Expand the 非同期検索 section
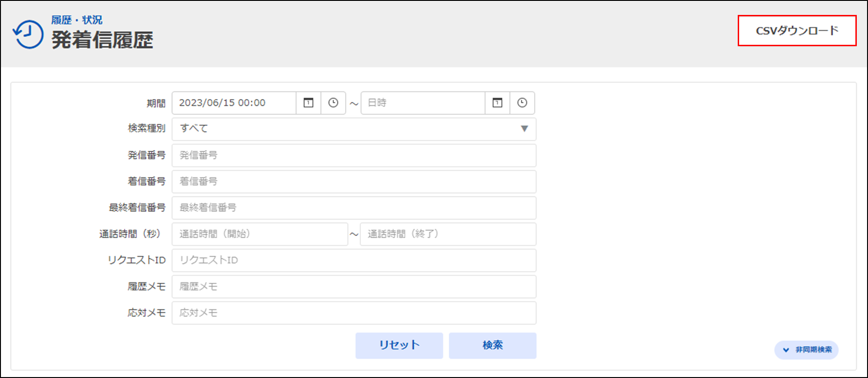 tap(806, 350)
